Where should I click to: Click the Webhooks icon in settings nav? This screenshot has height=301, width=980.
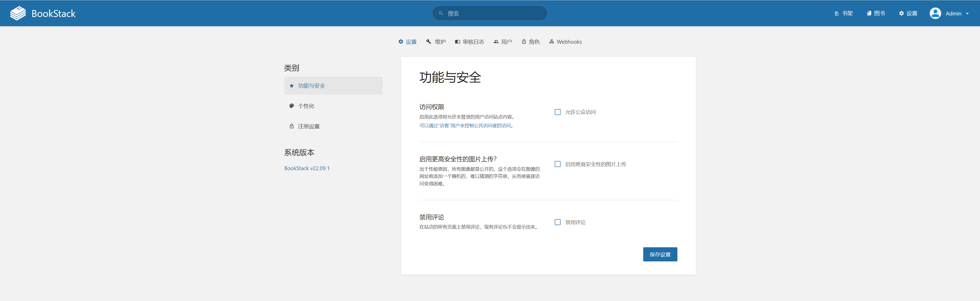point(551,41)
